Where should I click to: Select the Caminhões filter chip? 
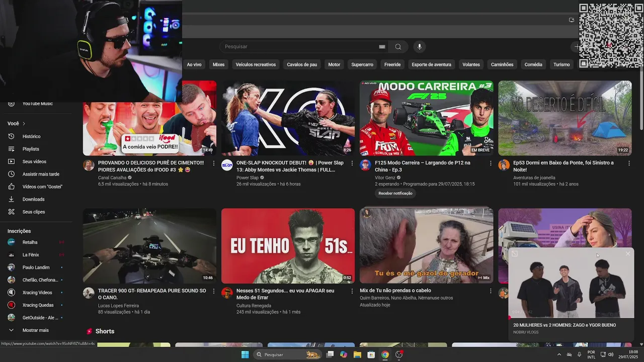502,64
